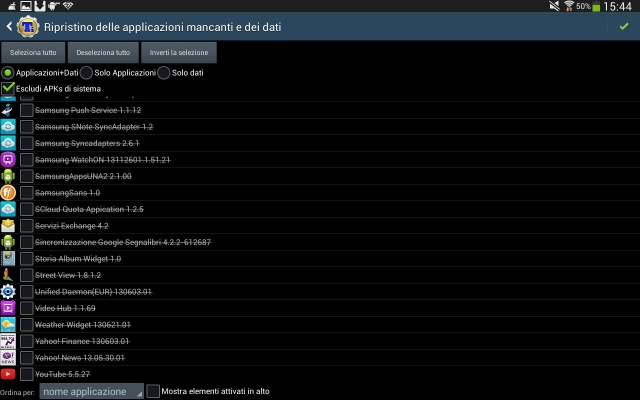
Task: Tap the Wi-Fi signal icon in status bar
Action: click(x=569, y=6)
